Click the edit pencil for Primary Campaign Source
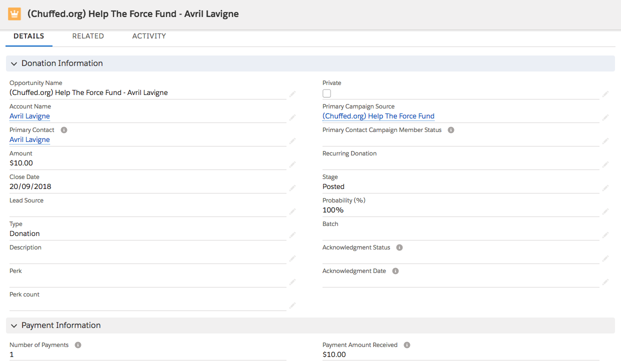 [x=605, y=117]
